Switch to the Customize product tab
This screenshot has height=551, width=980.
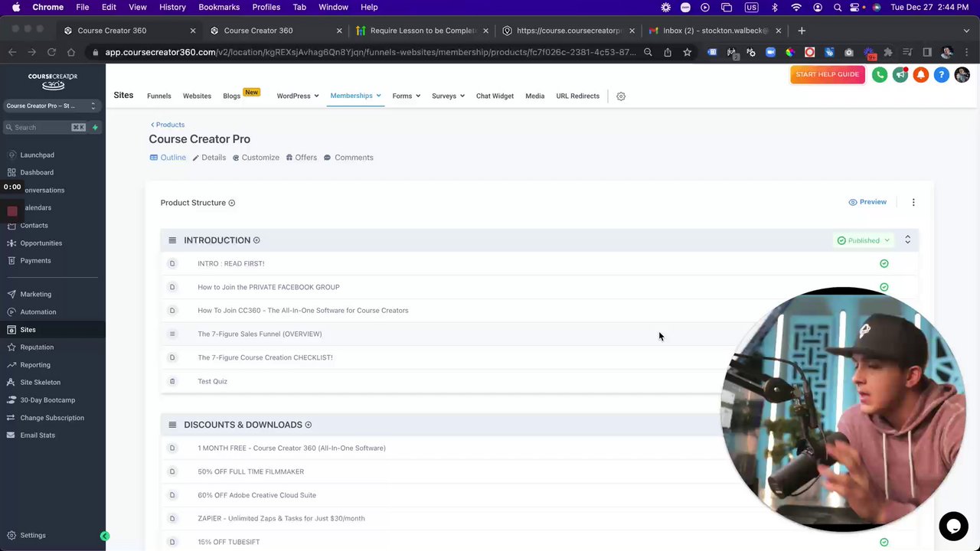pos(256,158)
